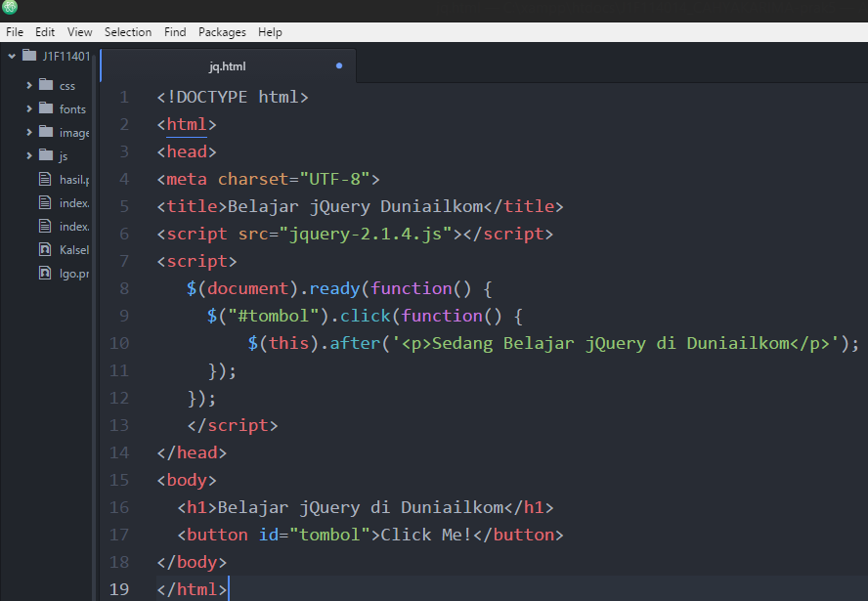This screenshot has height=601, width=868.
Task: Expand the js folder
Action: click(x=29, y=154)
